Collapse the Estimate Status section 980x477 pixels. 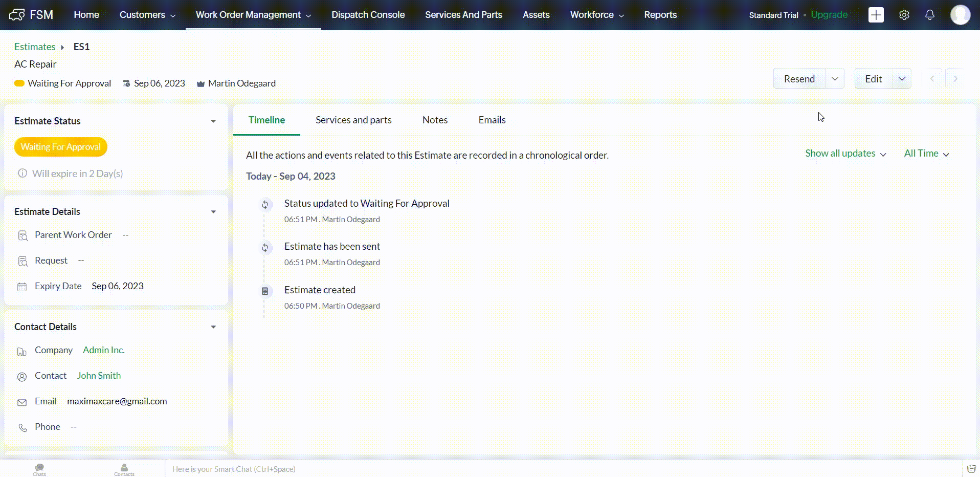pyautogui.click(x=213, y=121)
